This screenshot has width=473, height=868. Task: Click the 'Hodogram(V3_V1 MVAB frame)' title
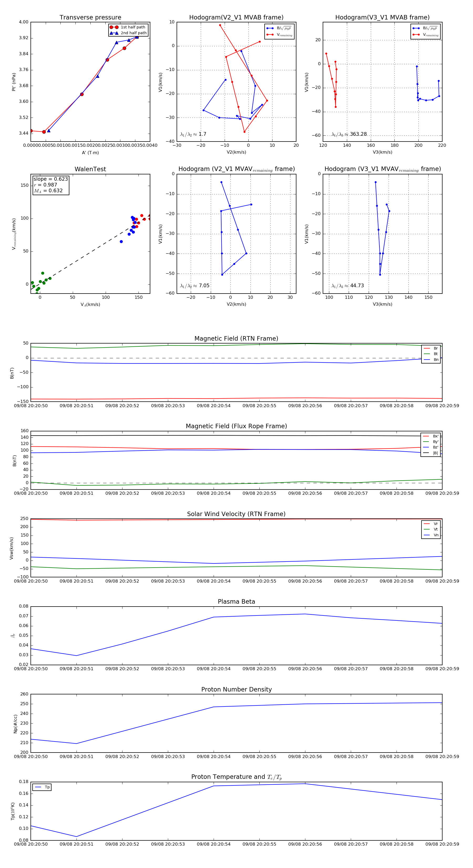[382, 18]
